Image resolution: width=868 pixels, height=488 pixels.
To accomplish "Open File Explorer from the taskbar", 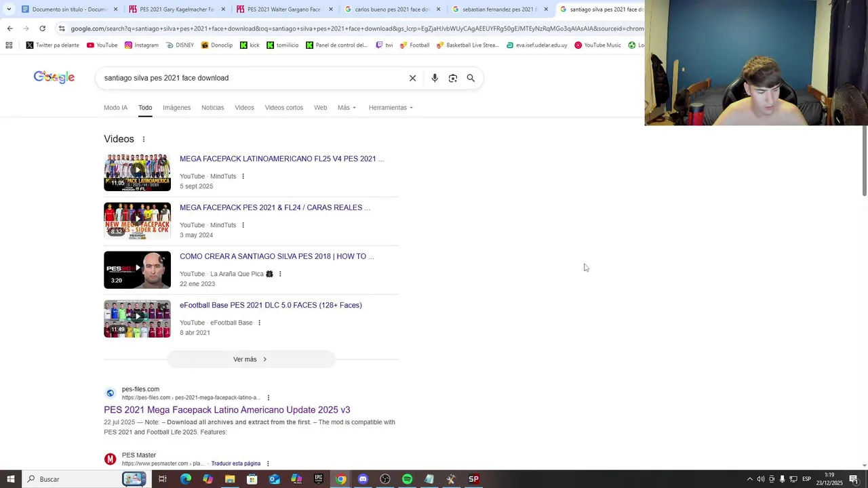I will pyautogui.click(x=230, y=479).
